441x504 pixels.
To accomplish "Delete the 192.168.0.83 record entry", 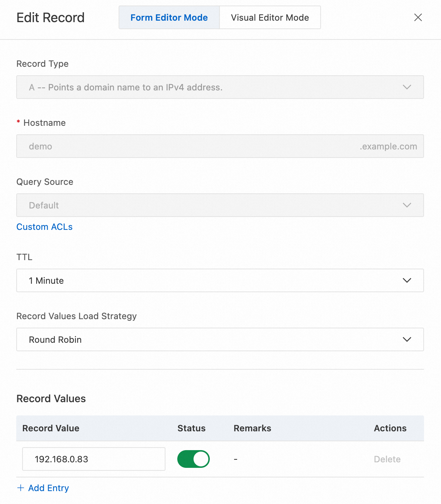I will [x=387, y=459].
